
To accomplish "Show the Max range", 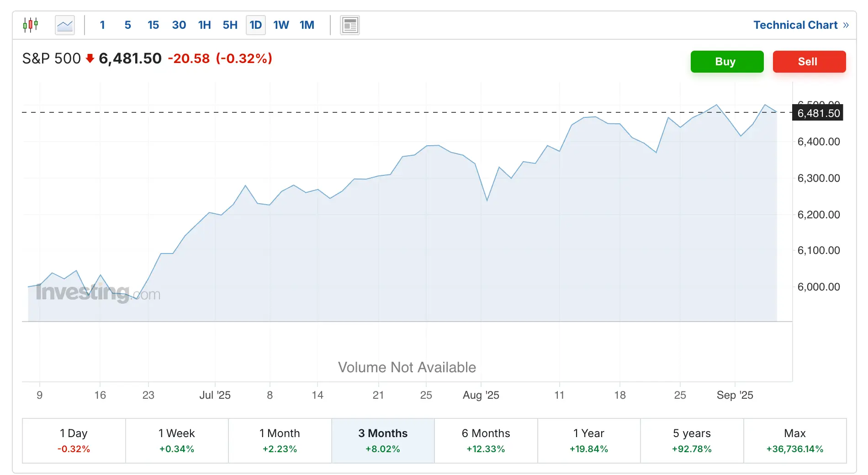I will pos(795,441).
